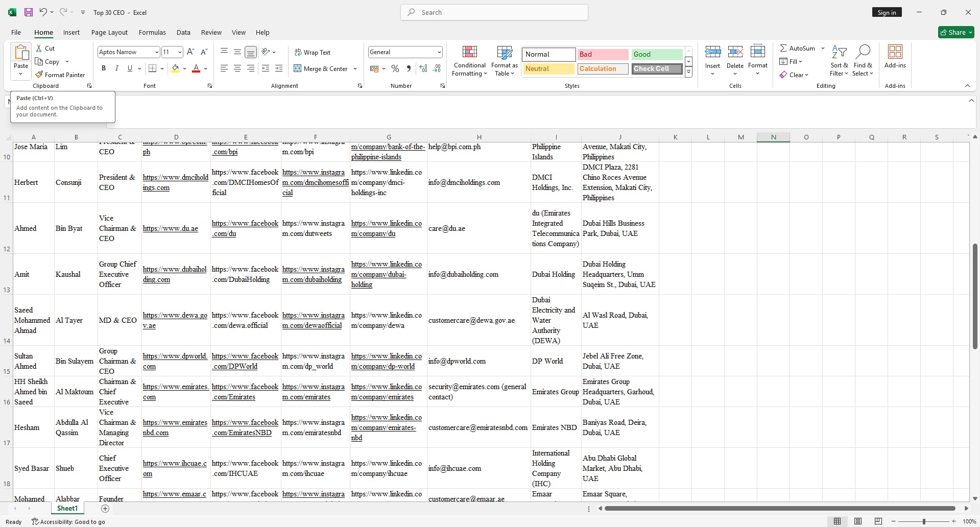This screenshot has width=980, height=527.
Task: Center text horizontally in cells
Action: [237, 68]
